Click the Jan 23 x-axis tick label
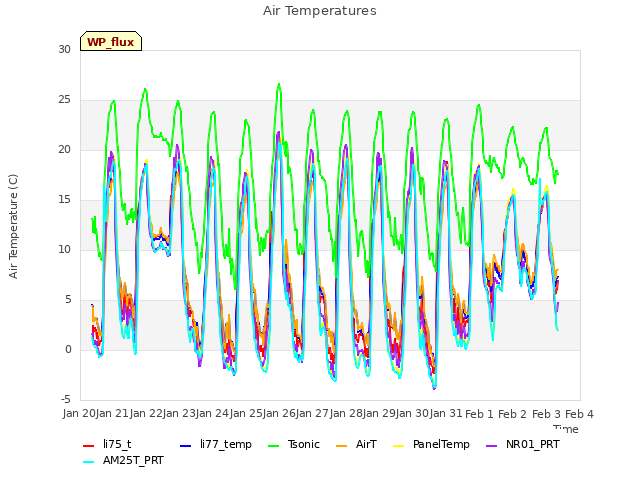The width and height of the screenshot is (640, 480). coord(179,414)
